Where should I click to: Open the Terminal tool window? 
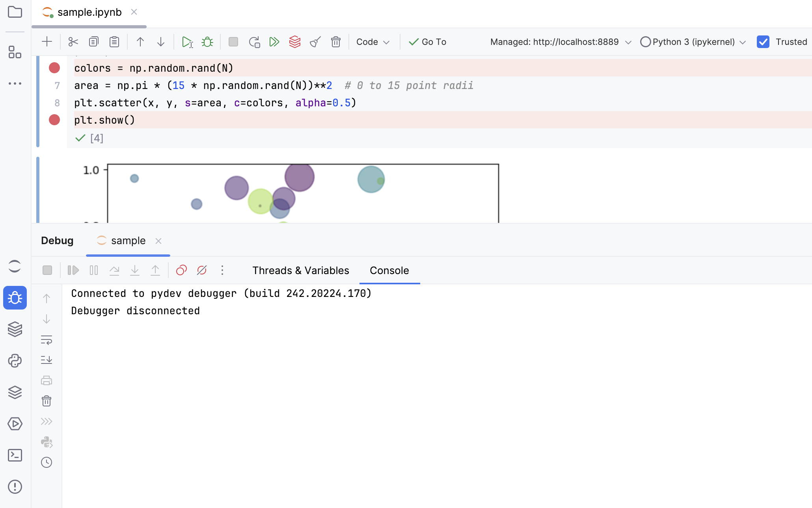pyautogui.click(x=15, y=455)
